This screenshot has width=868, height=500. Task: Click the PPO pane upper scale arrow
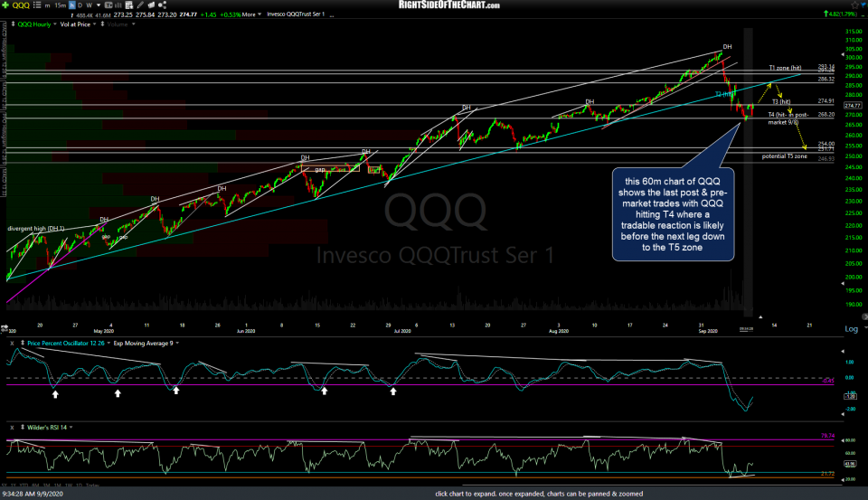coord(843,352)
